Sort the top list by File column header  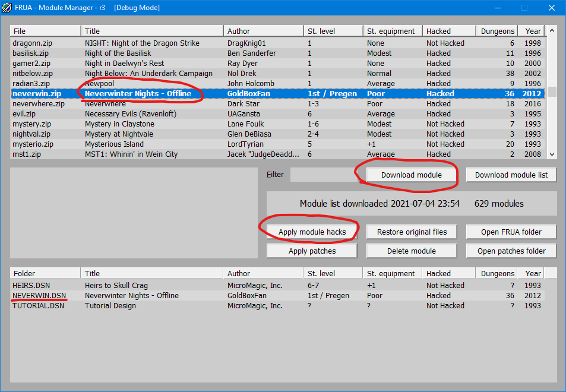click(x=46, y=31)
